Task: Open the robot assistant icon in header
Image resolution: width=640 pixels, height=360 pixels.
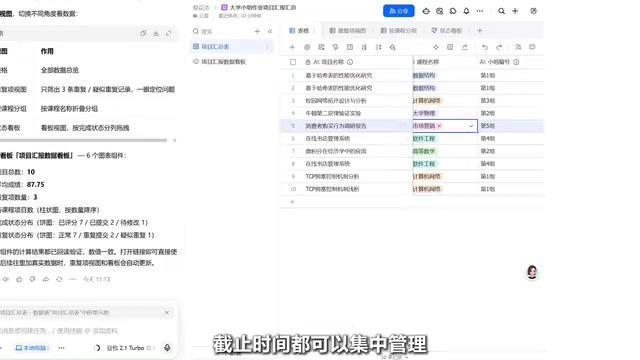Action: point(426,11)
